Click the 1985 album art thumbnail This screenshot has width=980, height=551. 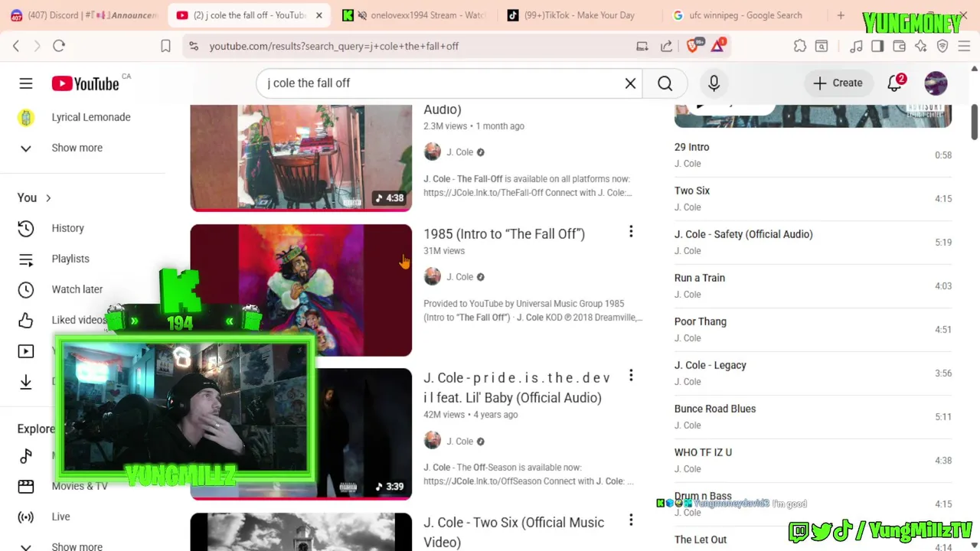point(301,290)
